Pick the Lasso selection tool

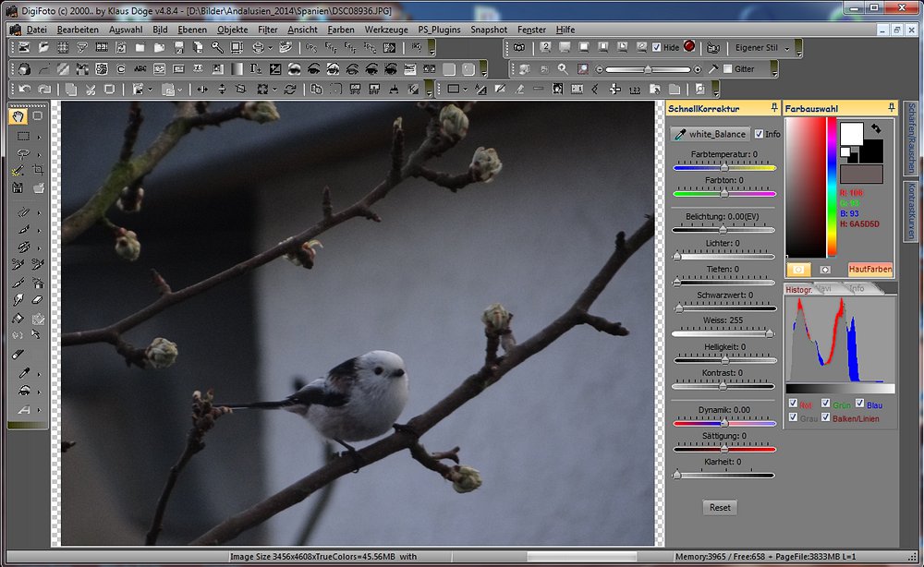click(x=23, y=153)
